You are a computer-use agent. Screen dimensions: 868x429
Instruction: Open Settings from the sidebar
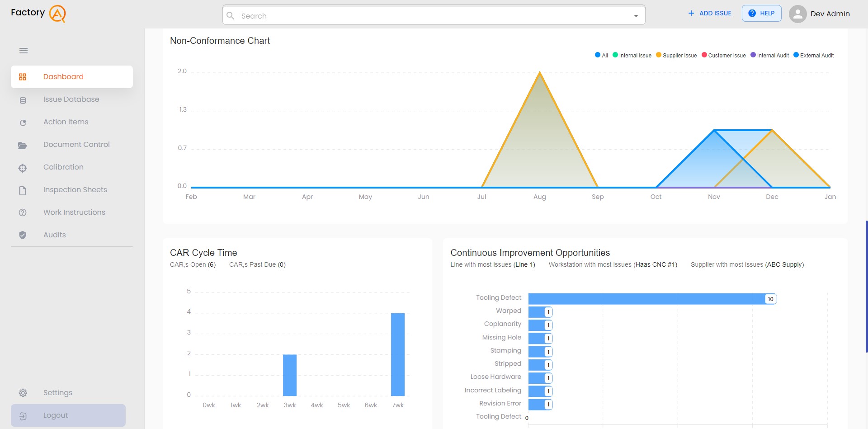57,392
